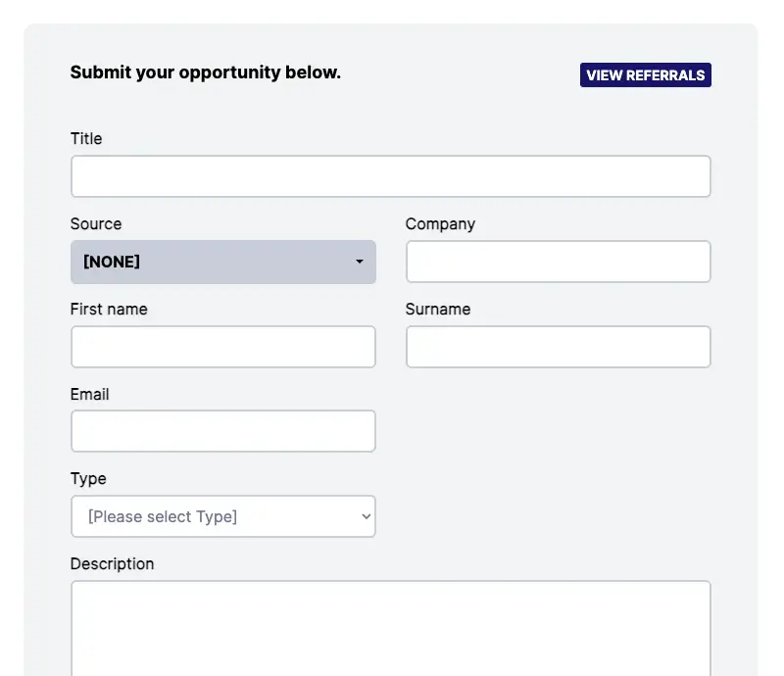Click inside the Description text area
Image resolution: width=784 pixels, height=676 pixels.
pos(390,627)
